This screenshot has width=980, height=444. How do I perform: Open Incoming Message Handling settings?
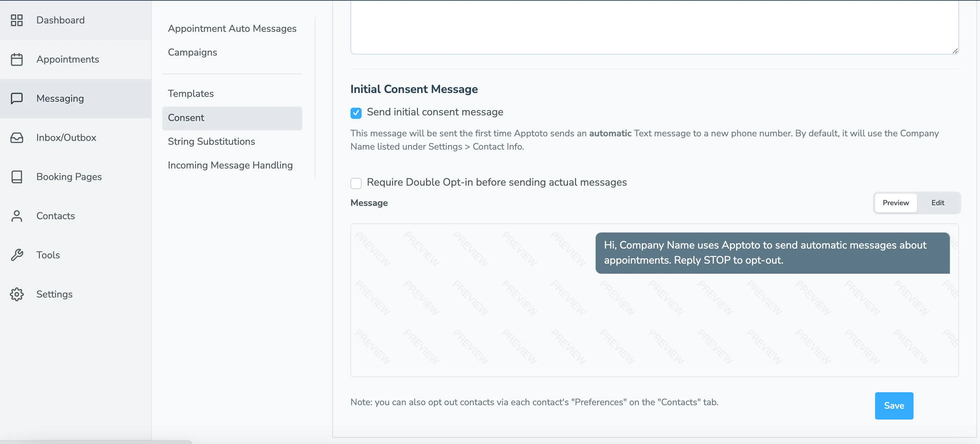pos(230,165)
